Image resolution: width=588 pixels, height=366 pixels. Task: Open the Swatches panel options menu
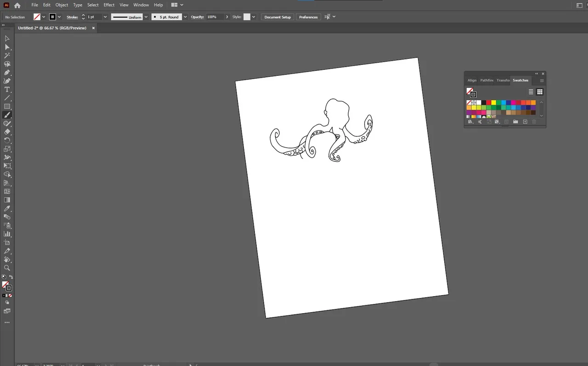coord(542,80)
